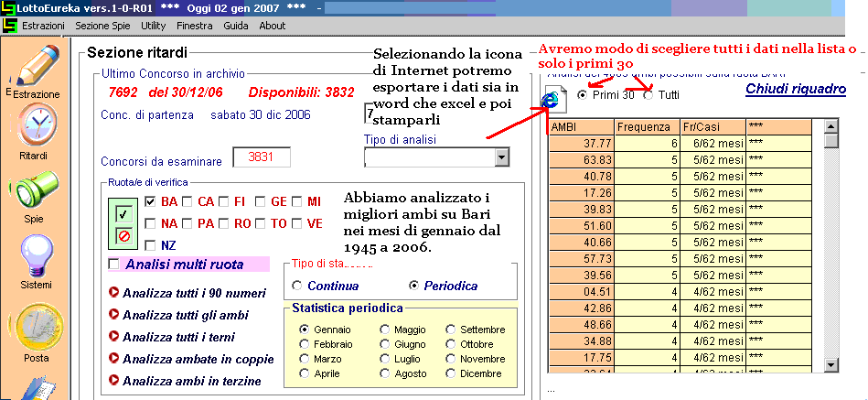Check the RO wheel checkbox

coord(224,223)
